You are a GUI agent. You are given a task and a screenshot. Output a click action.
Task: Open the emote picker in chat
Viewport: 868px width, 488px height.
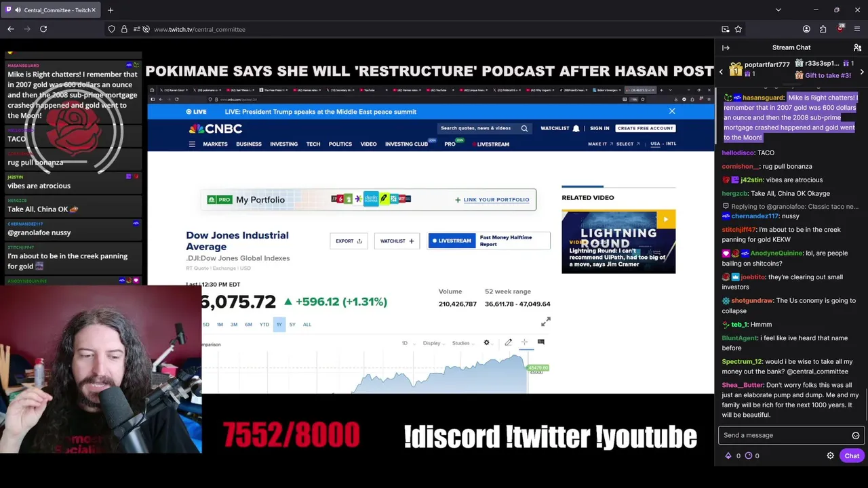click(856, 435)
